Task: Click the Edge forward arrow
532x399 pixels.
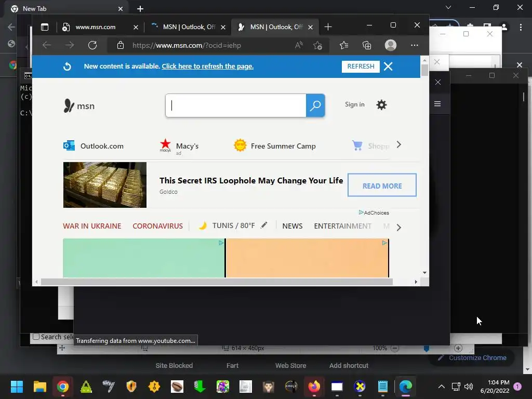Action: 70,45
